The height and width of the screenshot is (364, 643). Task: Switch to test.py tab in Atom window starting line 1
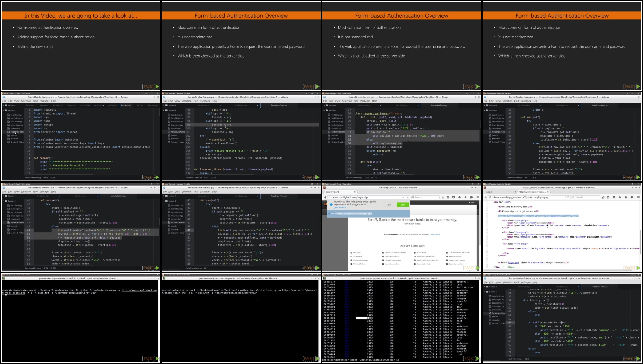coord(140,105)
